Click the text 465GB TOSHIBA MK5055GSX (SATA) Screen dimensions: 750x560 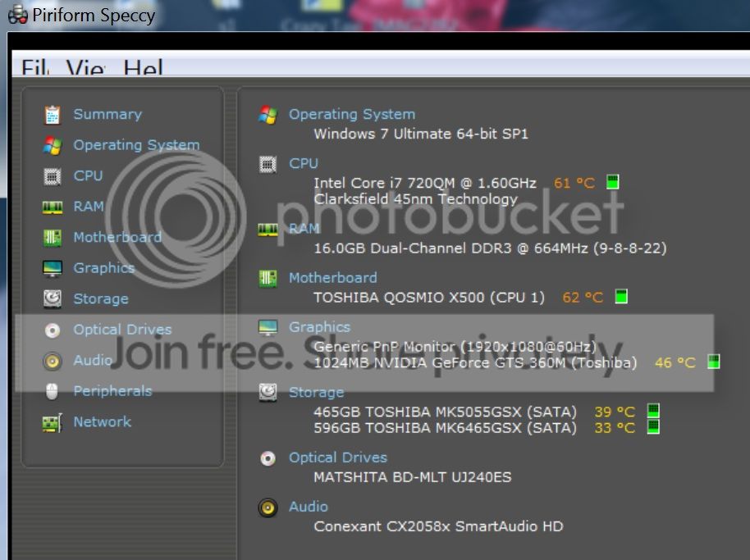pyautogui.click(x=446, y=412)
